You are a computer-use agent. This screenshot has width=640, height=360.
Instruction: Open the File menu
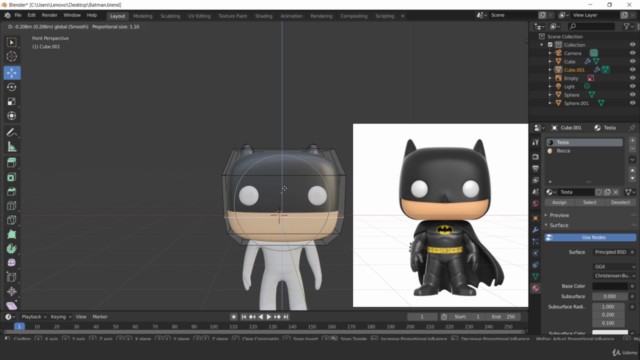coord(18,15)
